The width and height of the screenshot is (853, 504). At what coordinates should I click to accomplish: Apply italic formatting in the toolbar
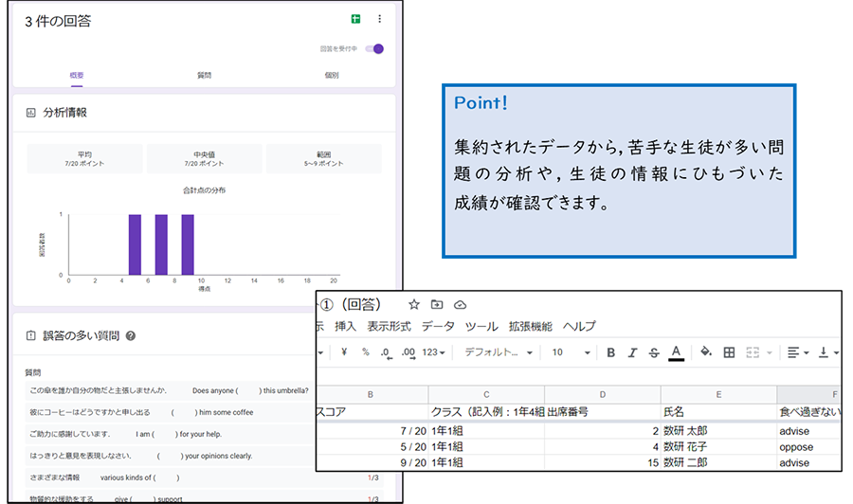pyautogui.click(x=632, y=352)
